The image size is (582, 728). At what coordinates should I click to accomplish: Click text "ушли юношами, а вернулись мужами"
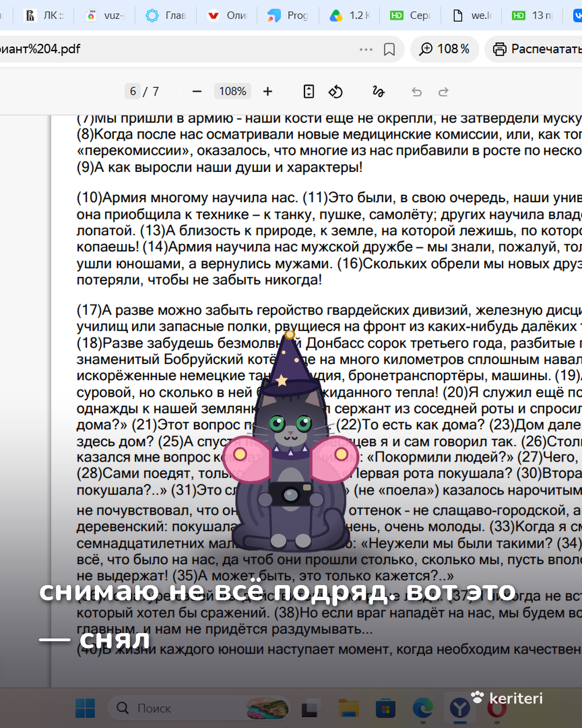pos(204,264)
